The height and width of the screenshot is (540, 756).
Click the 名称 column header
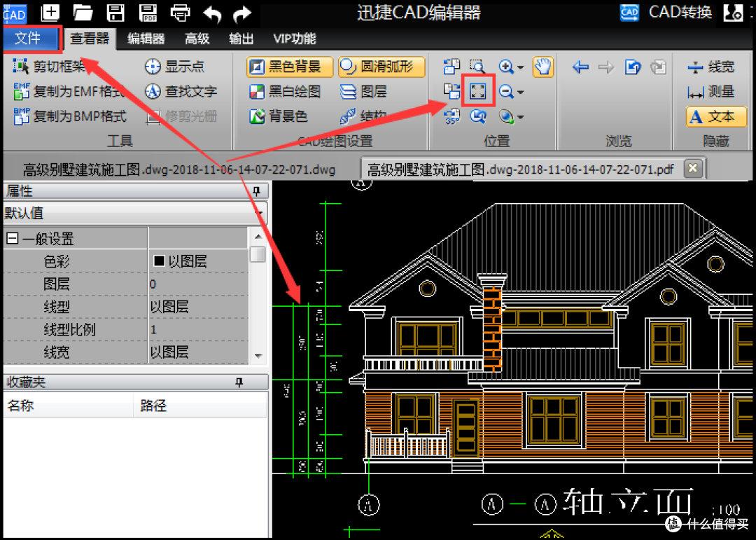[x=68, y=406]
